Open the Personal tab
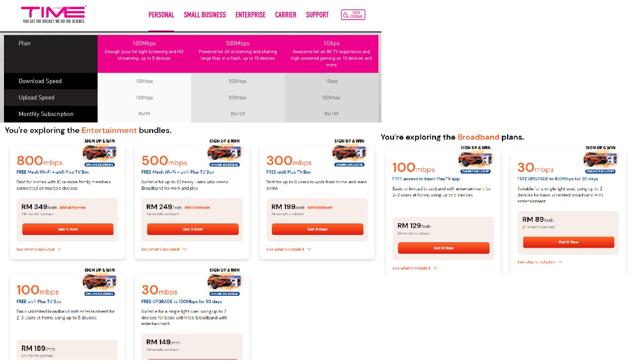 tap(161, 15)
